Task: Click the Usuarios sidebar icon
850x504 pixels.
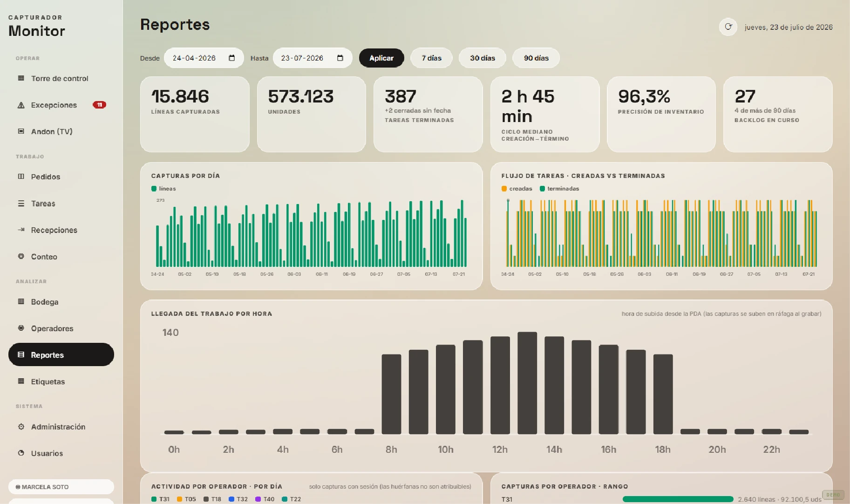Action: point(21,453)
